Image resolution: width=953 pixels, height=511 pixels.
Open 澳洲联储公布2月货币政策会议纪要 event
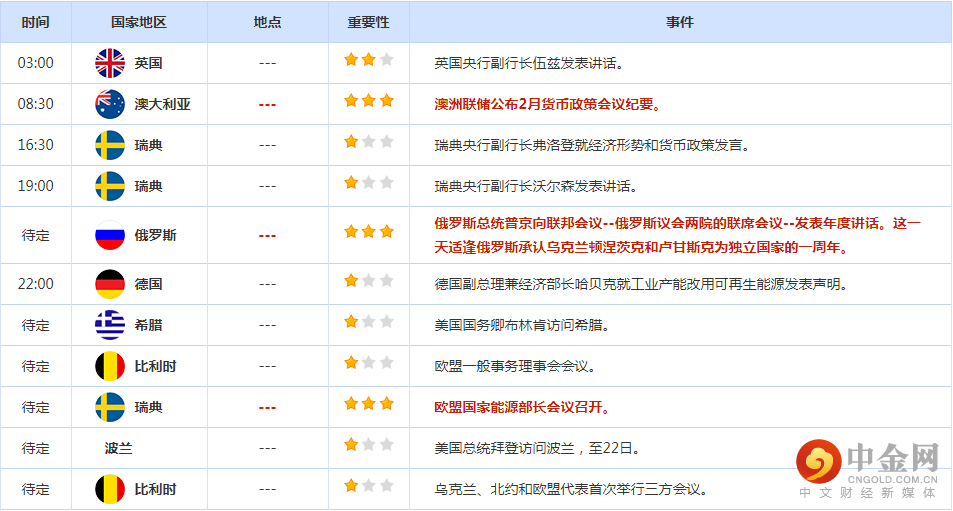tap(547, 104)
